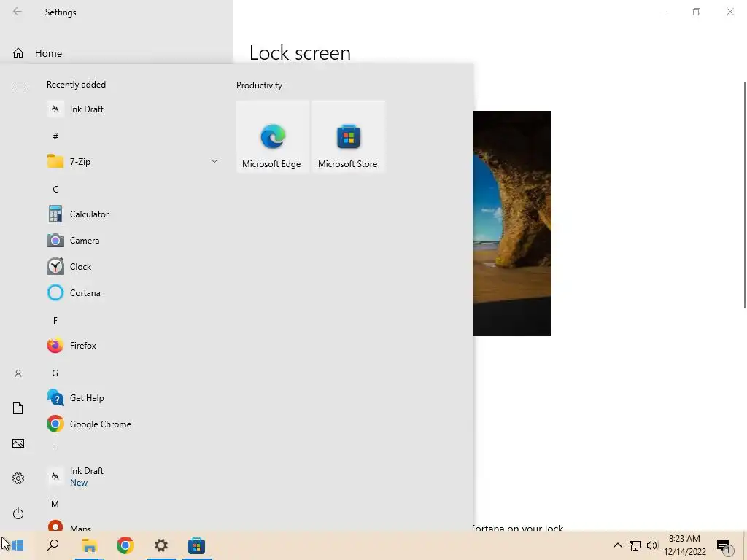
Task: Switch to Settings on the taskbar
Action: (161, 545)
